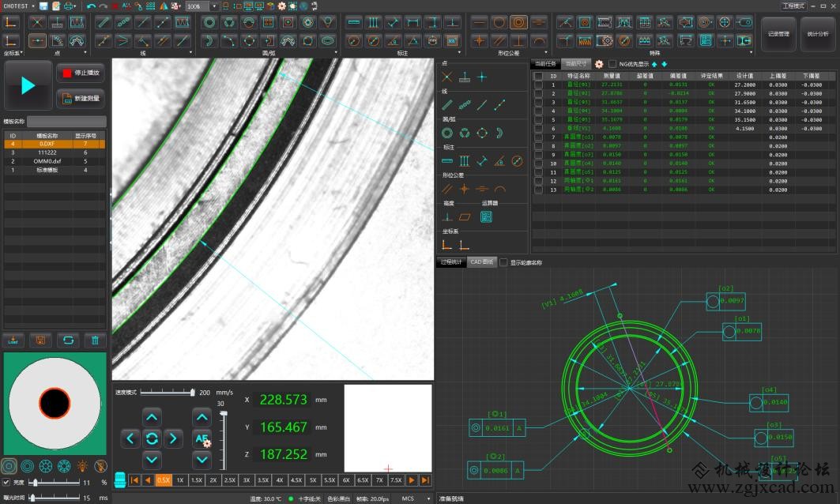The image size is (840, 504).
Task: Click the gear icon beside NG priority checkbox
Action: (x=599, y=64)
